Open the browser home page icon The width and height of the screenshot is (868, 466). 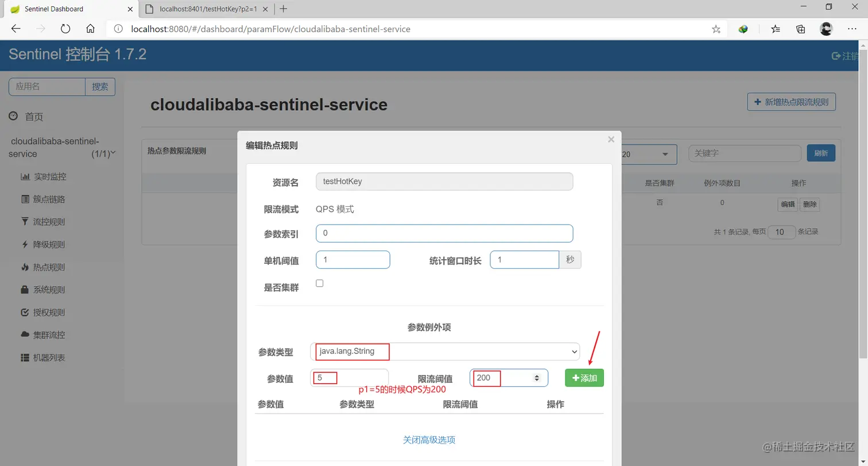[90, 29]
